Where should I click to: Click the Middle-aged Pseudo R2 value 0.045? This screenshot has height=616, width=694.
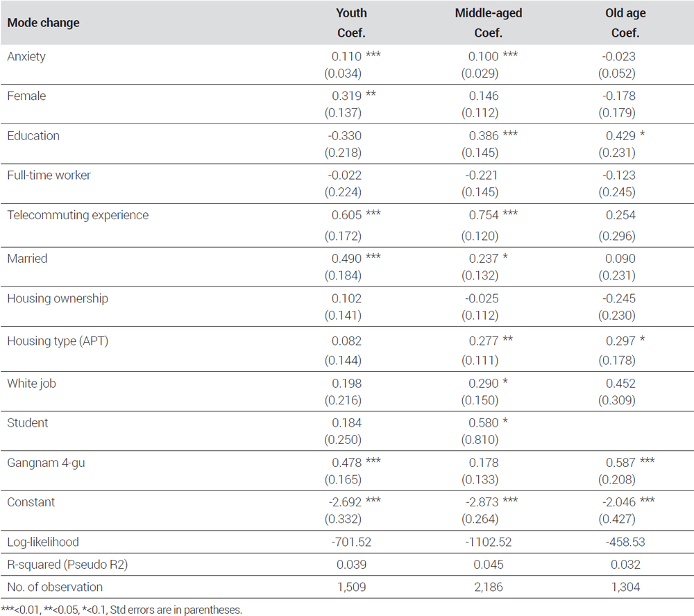click(488, 565)
